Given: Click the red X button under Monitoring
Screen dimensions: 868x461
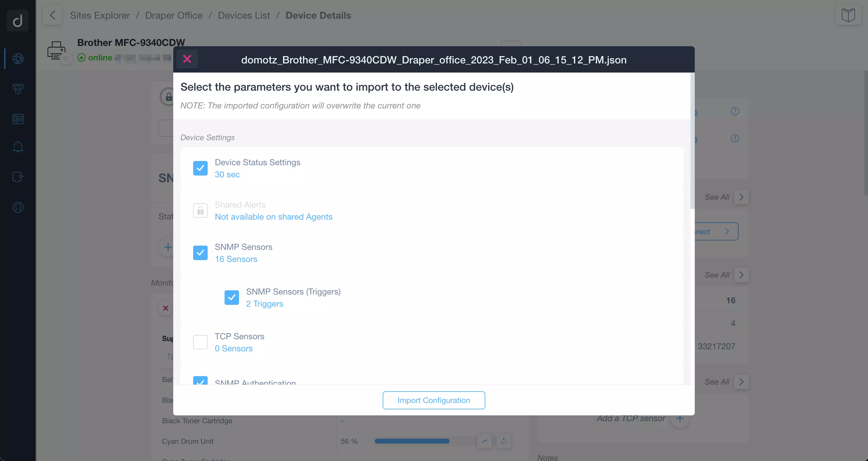Looking at the screenshot, I should click(x=165, y=308).
